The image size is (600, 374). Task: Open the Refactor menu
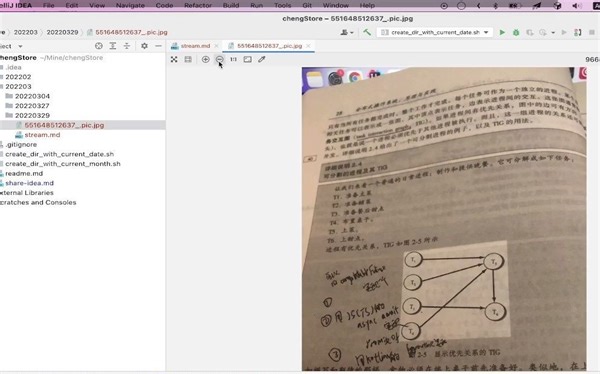pyautogui.click(x=197, y=5)
